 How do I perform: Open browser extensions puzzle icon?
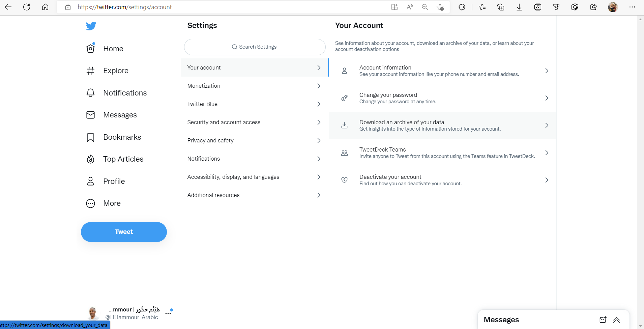(x=462, y=7)
